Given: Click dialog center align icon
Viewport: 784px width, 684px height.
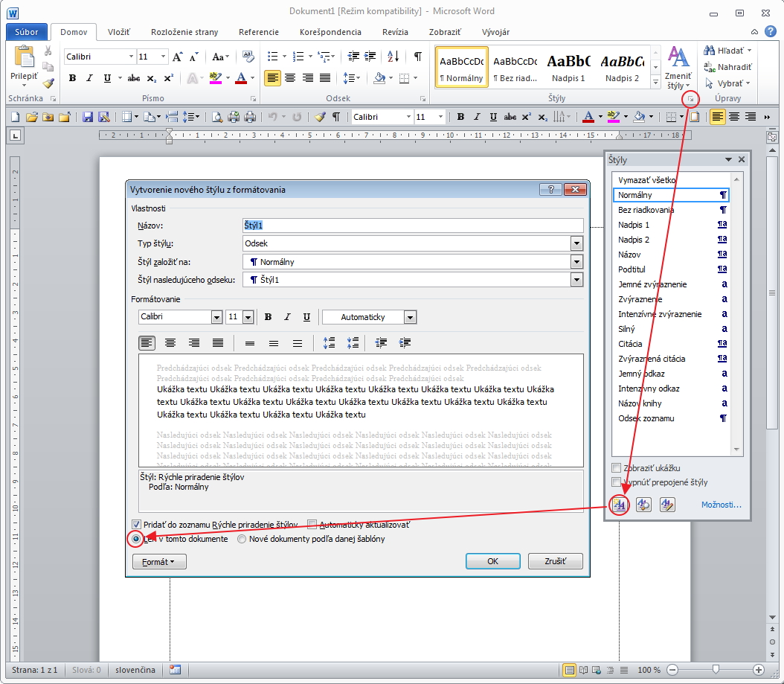Looking at the screenshot, I should (x=170, y=343).
